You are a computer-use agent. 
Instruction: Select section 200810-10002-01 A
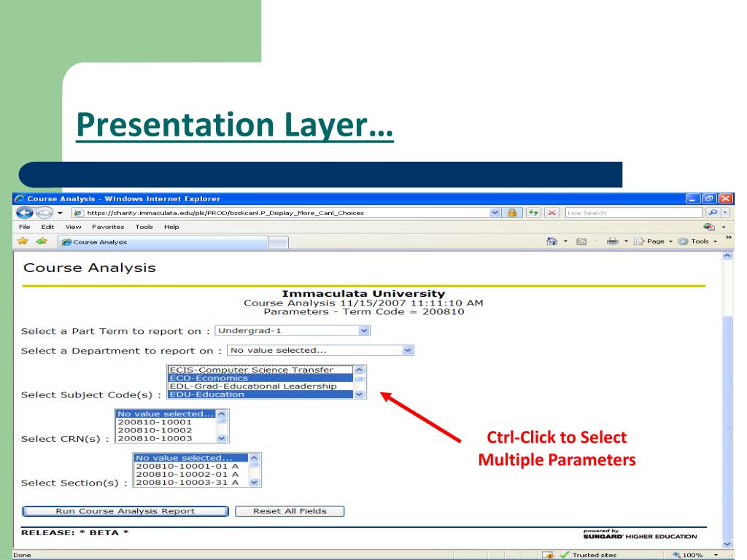pos(191,474)
